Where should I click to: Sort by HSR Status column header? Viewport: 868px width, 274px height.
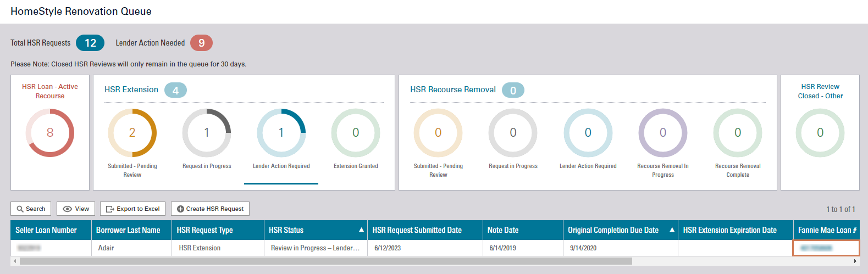(316, 230)
